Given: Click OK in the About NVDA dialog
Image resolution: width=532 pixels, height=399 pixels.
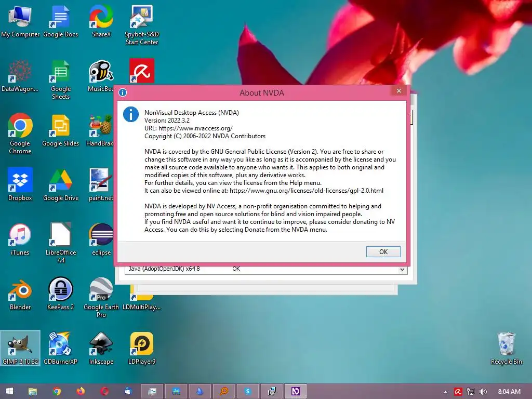Looking at the screenshot, I should 383,252.
